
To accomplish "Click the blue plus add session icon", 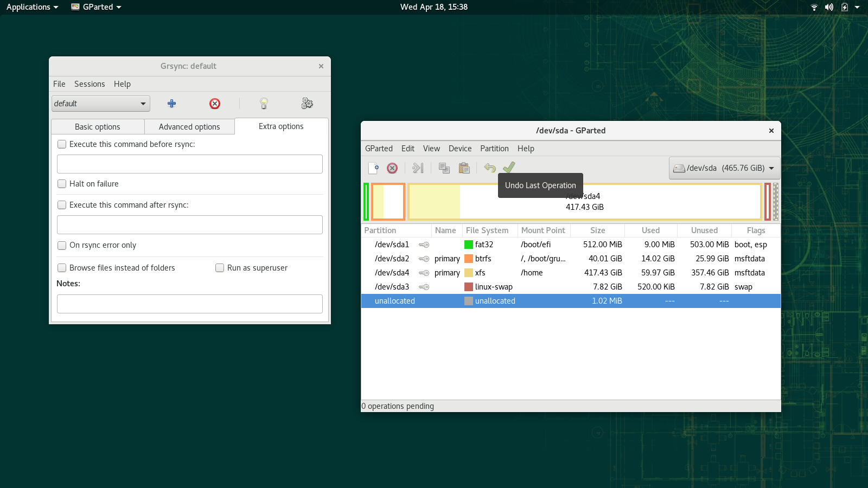I will click(171, 104).
